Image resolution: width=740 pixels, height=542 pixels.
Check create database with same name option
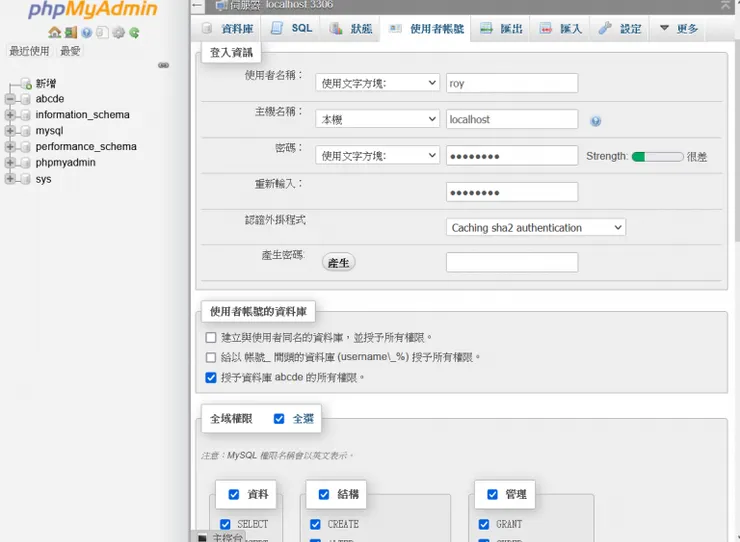coord(211,338)
